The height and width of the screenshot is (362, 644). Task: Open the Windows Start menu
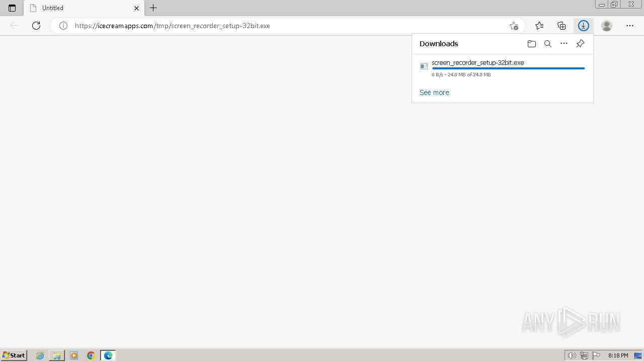tap(14, 355)
